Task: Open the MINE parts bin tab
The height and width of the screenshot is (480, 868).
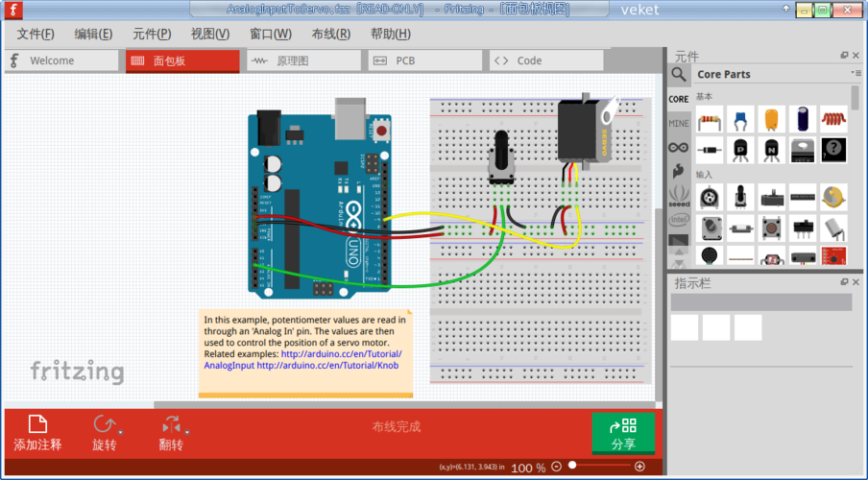Action: (x=679, y=123)
